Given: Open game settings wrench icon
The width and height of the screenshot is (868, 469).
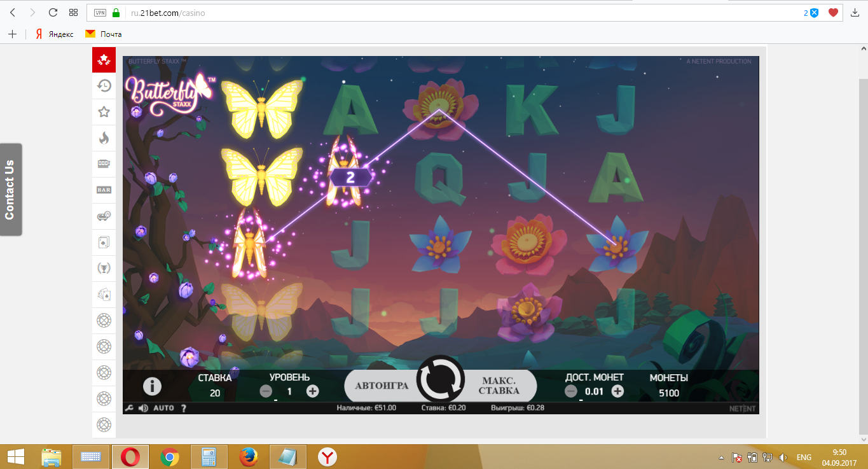Looking at the screenshot, I should [129, 408].
